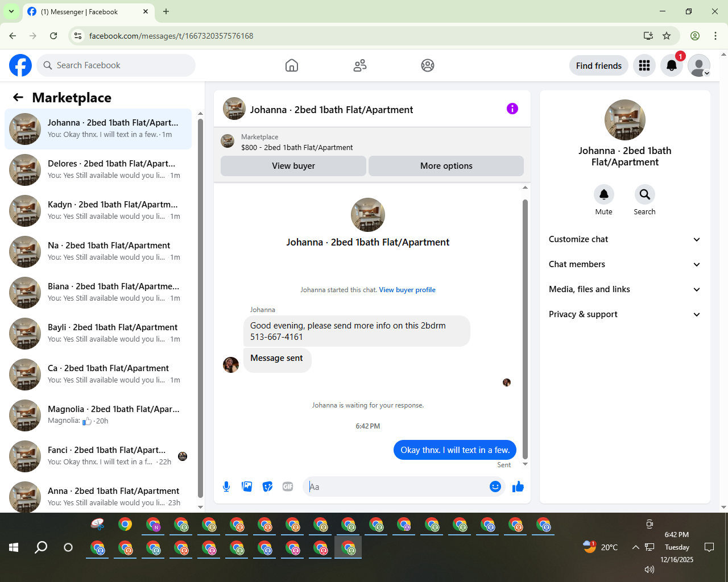Open the Chrome menu (three dots)
Image resolution: width=728 pixels, height=582 pixels.
(715, 36)
